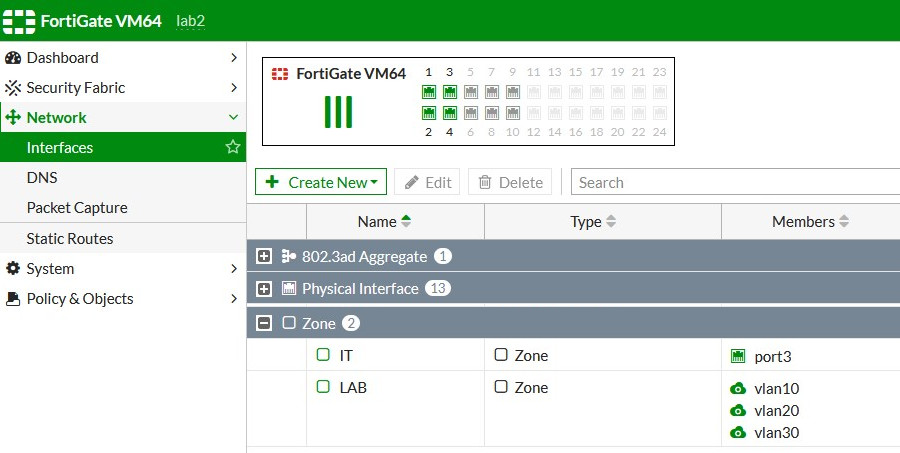Select port 10 in the faceplate
This screenshot has width=900, height=453.
[513, 113]
